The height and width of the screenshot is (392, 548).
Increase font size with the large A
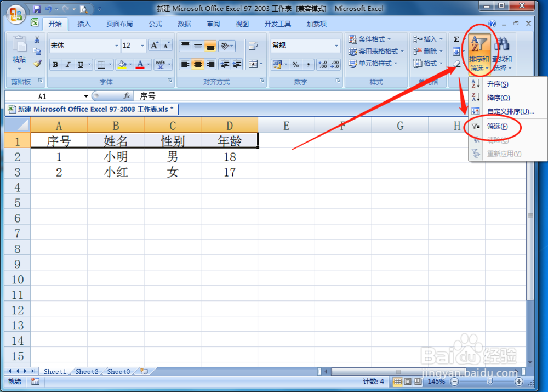(155, 46)
